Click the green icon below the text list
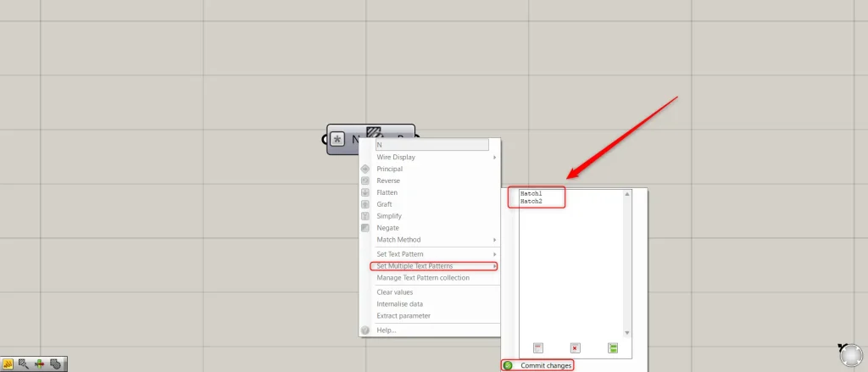Image resolution: width=868 pixels, height=372 pixels. [613, 347]
